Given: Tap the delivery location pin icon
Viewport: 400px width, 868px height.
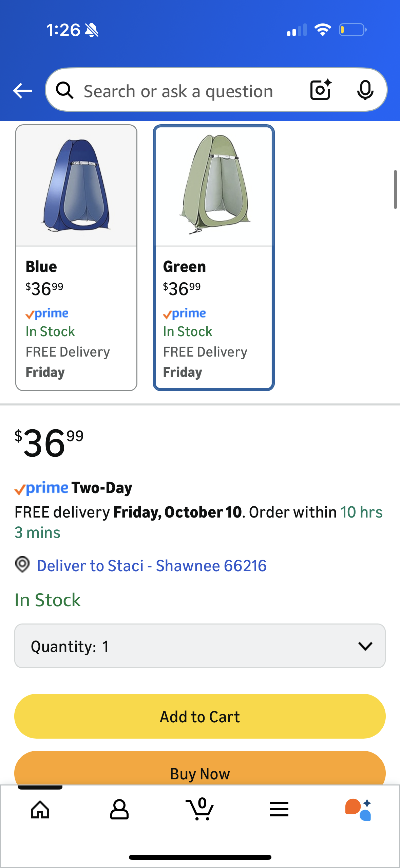Looking at the screenshot, I should pyautogui.click(x=22, y=564).
